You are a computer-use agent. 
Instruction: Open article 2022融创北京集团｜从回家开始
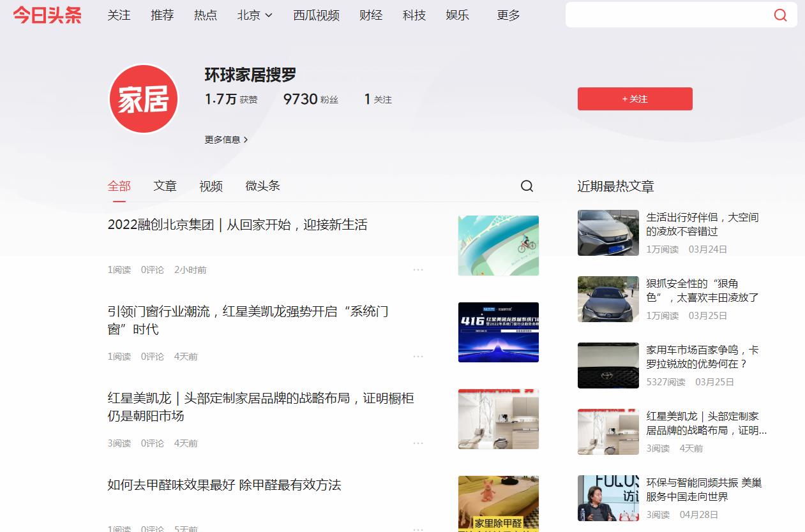[237, 225]
